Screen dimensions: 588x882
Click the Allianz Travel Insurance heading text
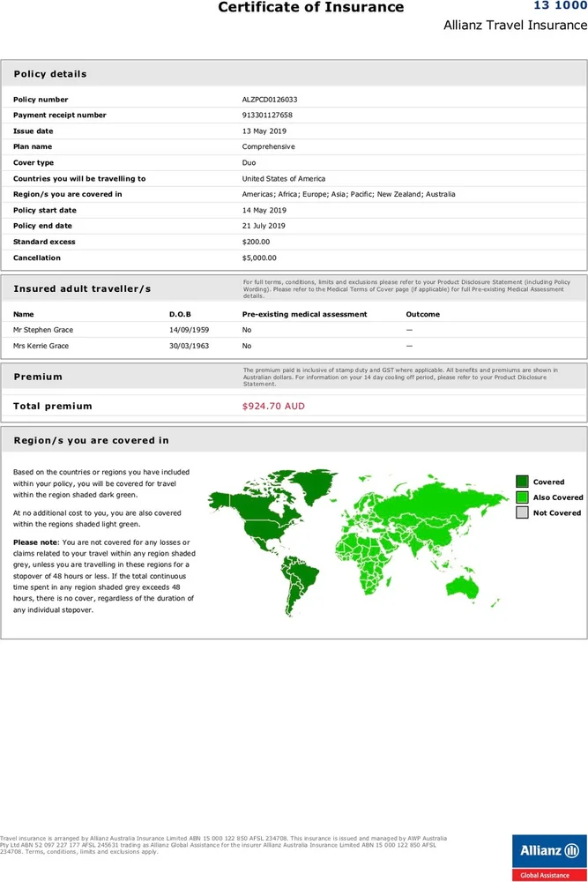click(x=515, y=26)
